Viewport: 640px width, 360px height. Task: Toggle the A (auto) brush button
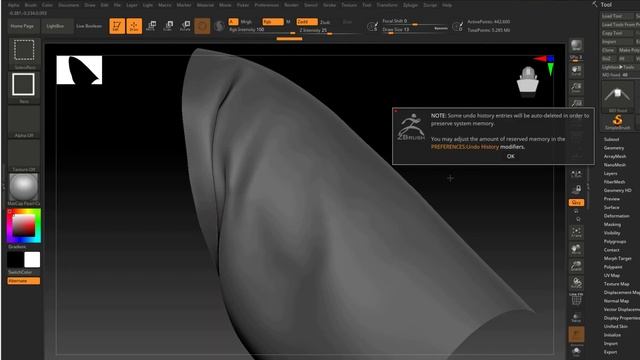233,22
